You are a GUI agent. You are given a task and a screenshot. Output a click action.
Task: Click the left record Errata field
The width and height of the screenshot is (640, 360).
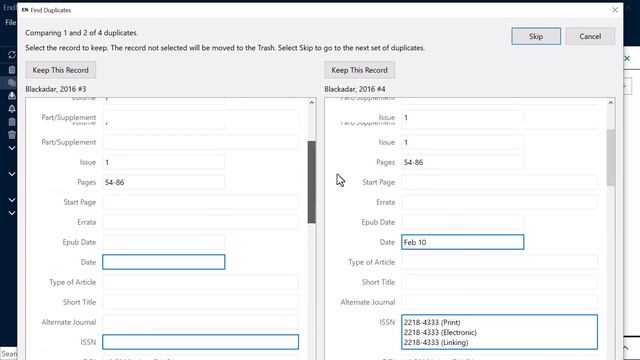[200, 222]
